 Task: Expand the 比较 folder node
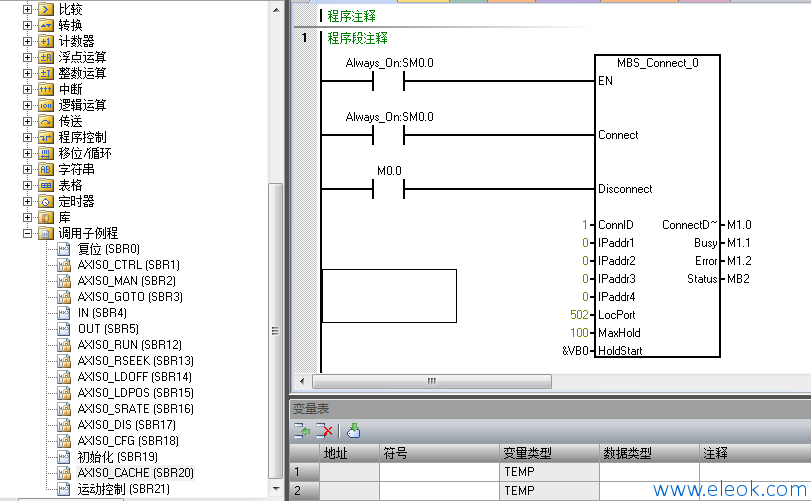(27, 9)
